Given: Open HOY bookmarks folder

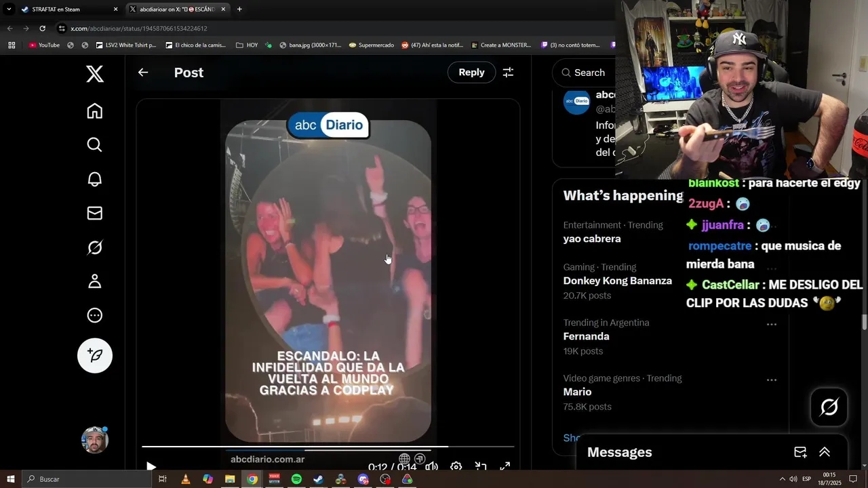Looking at the screenshot, I should point(247,45).
